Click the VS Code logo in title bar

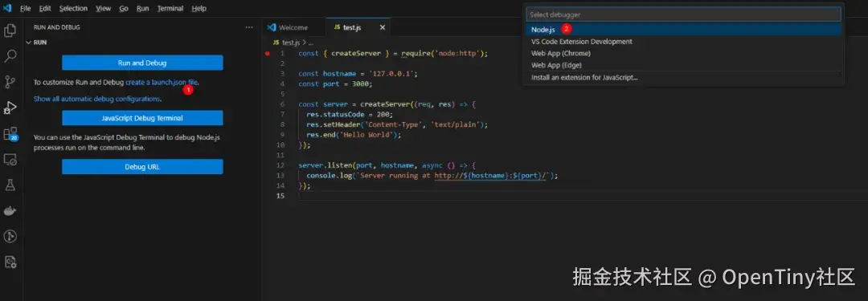[7, 8]
